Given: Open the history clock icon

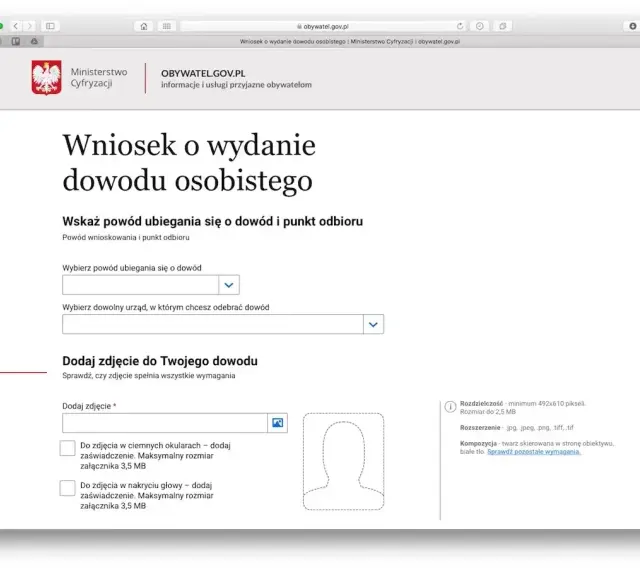Looking at the screenshot, I should [480, 26].
